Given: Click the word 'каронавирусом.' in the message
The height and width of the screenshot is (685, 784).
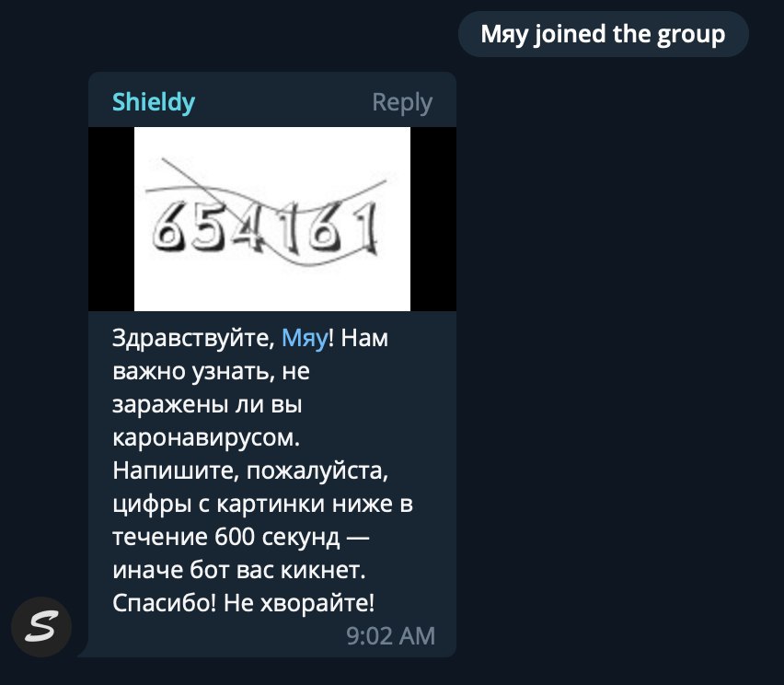Looking at the screenshot, I should click(x=206, y=438).
